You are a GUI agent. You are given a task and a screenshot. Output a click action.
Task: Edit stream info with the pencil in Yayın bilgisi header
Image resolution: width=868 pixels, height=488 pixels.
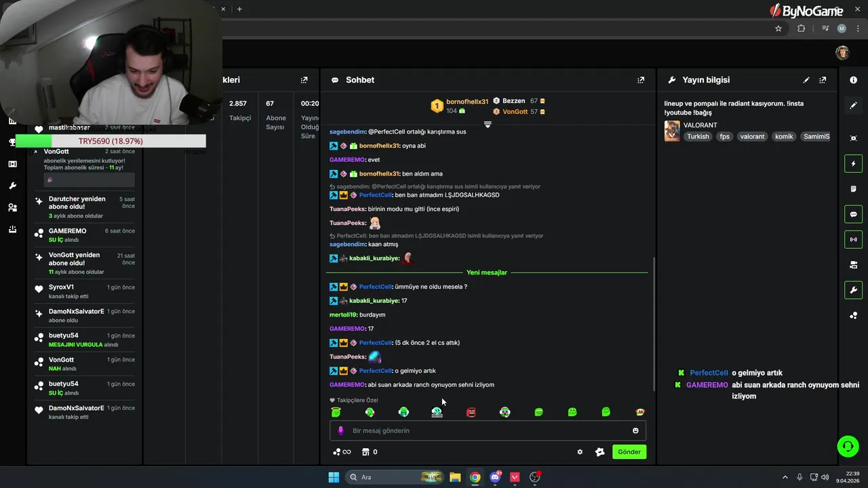(x=806, y=80)
